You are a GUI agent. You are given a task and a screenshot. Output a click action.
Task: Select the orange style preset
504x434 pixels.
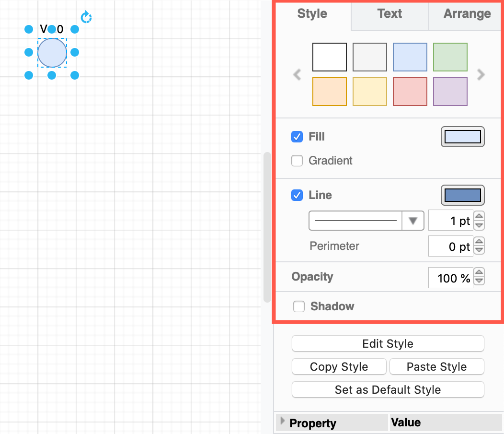coord(329,91)
